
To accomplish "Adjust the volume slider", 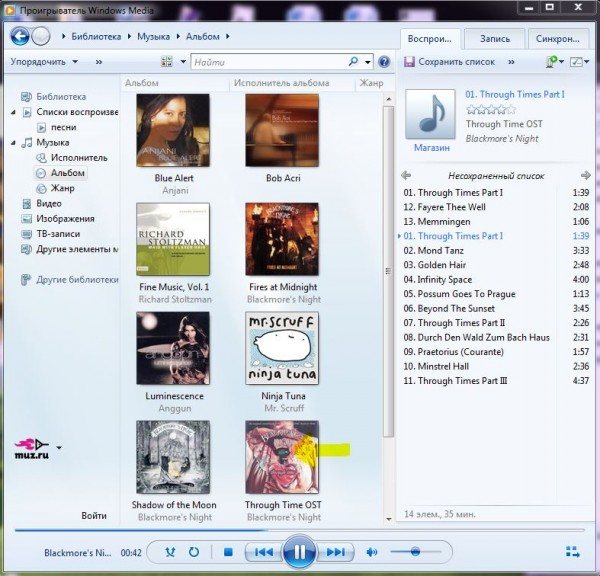I will (416, 552).
